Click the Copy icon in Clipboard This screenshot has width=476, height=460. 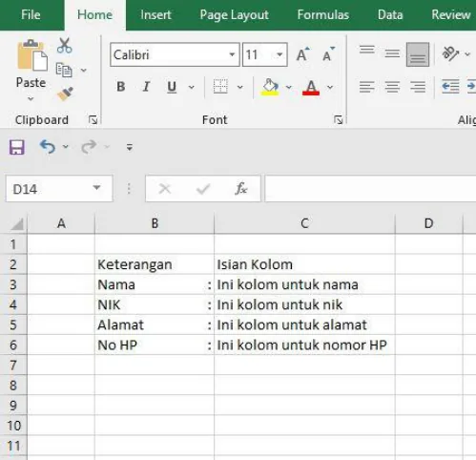64,70
